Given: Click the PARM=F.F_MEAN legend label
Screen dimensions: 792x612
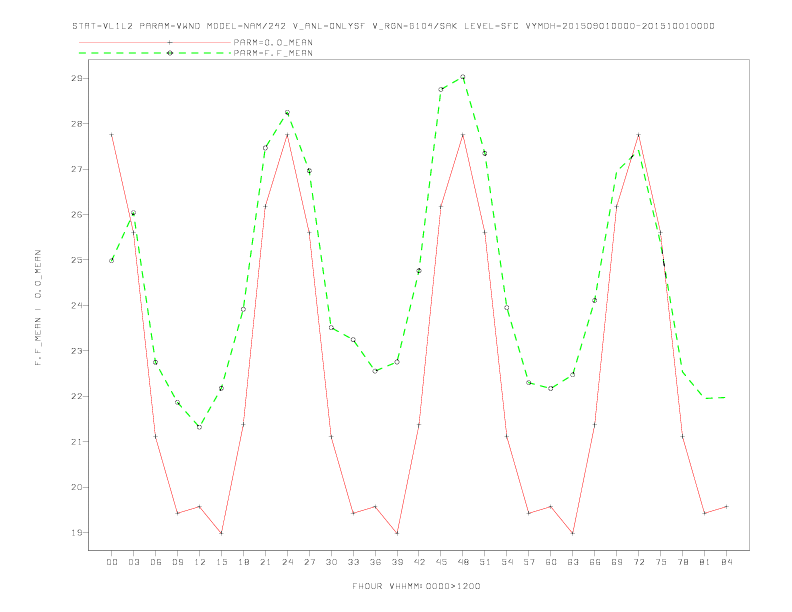Looking at the screenshot, I should pyautogui.click(x=273, y=53).
